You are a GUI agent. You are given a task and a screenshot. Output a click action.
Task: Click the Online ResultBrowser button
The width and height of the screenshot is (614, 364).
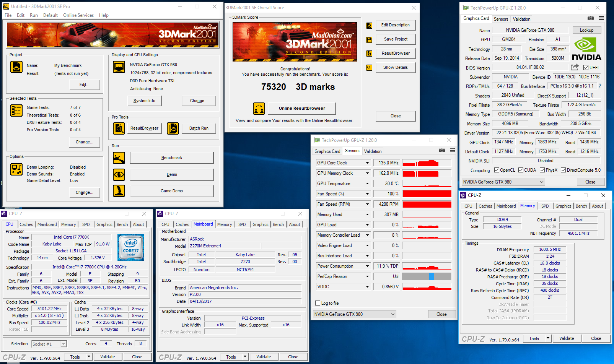point(302,109)
